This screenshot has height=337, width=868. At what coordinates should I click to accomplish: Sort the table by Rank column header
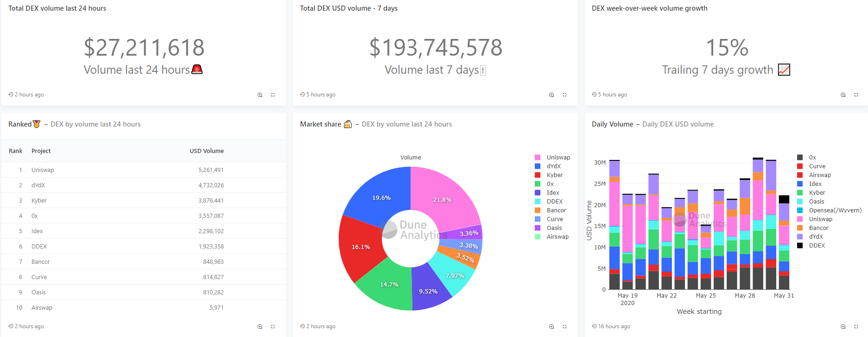15,151
